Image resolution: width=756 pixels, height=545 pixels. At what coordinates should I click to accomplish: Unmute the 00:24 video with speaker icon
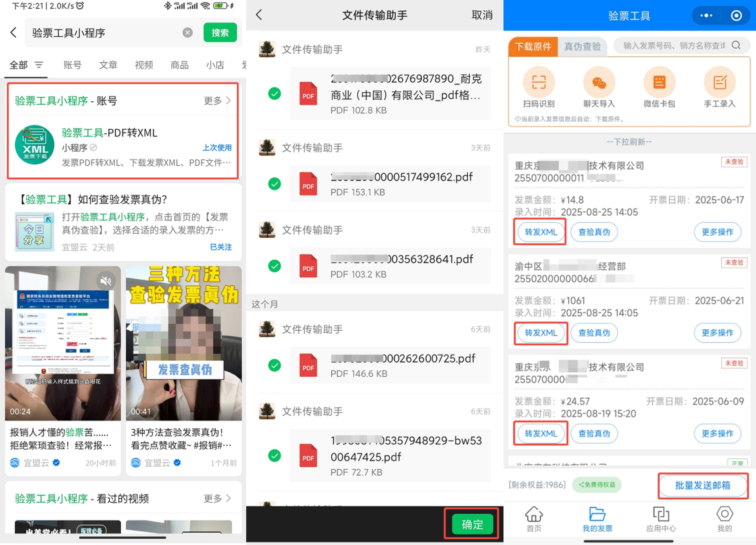(106, 281)
